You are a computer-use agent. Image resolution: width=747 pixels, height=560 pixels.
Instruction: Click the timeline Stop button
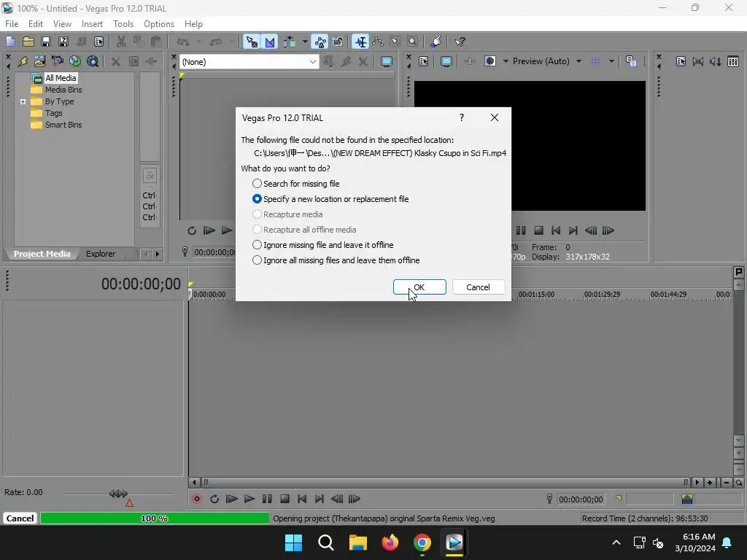point(285,499)
